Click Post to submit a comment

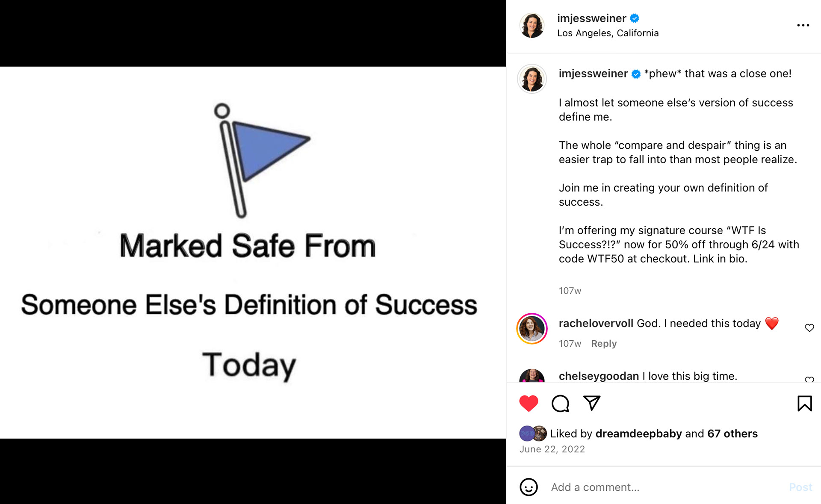tap(800, 487)
